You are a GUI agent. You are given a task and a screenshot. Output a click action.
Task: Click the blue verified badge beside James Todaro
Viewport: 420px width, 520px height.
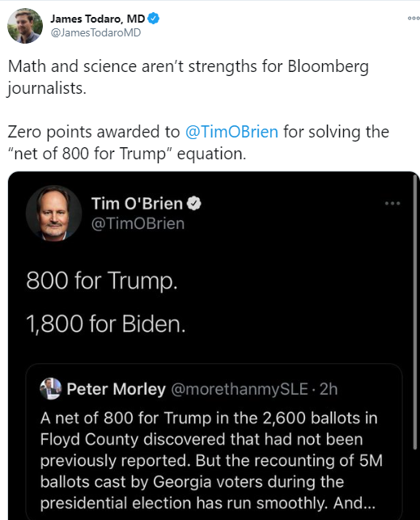click(153, 19)
